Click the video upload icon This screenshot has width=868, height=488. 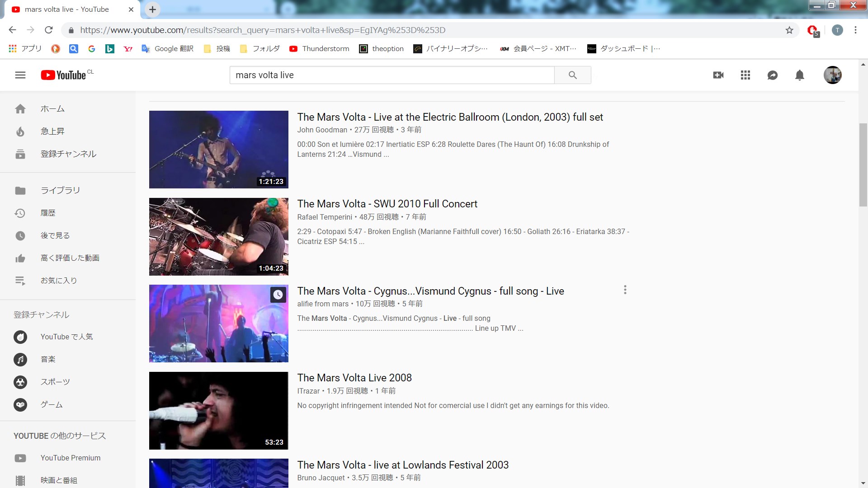click(718, 75)
